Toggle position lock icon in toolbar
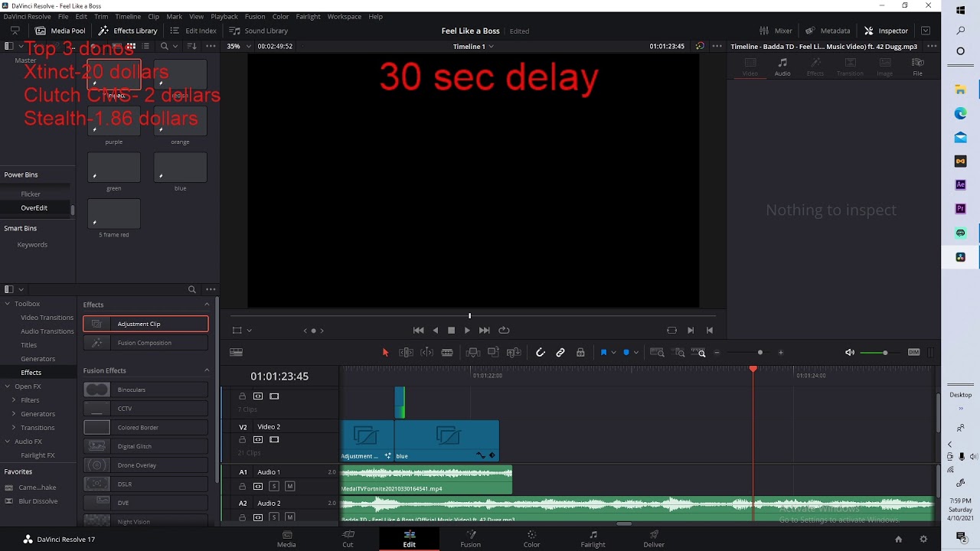Image resolution: width=980 pixels, height=551 pixels. click(x=580, y=352)
